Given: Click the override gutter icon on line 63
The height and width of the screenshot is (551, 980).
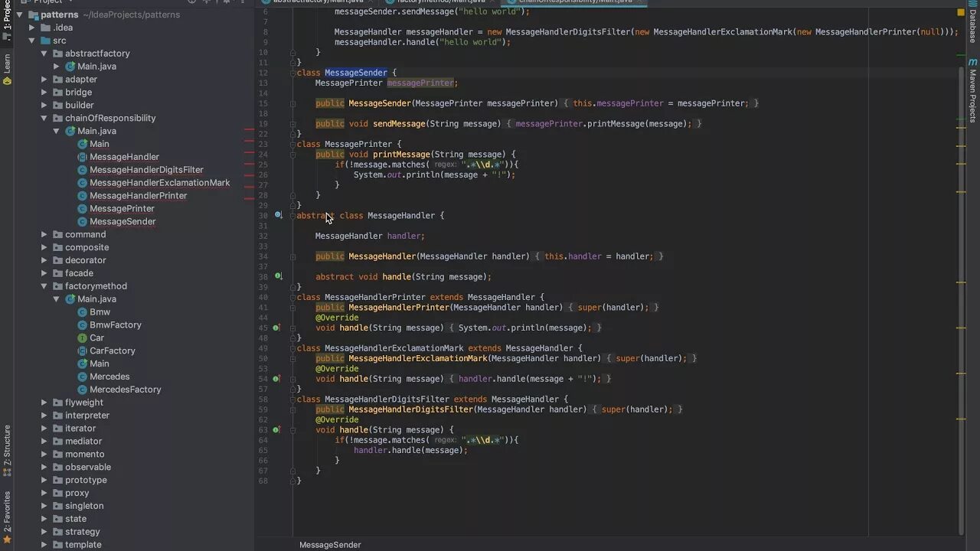Looking at the screenshot, I should (276, 430).
